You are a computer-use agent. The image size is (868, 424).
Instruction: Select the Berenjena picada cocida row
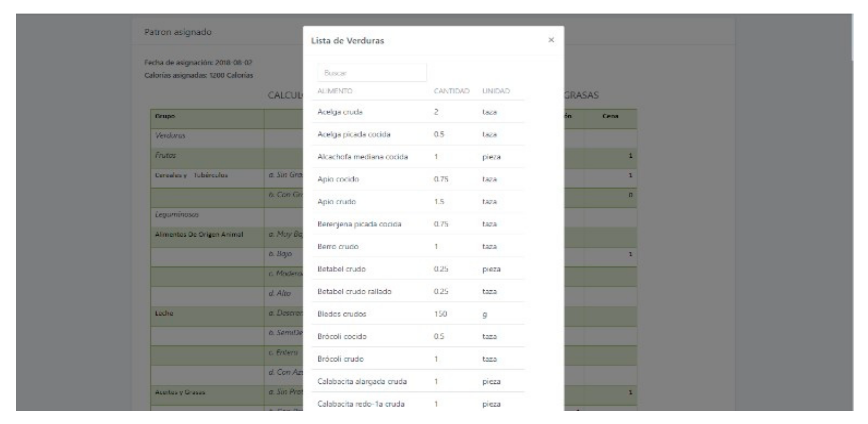pyautogui.click(x=359, y=224)
